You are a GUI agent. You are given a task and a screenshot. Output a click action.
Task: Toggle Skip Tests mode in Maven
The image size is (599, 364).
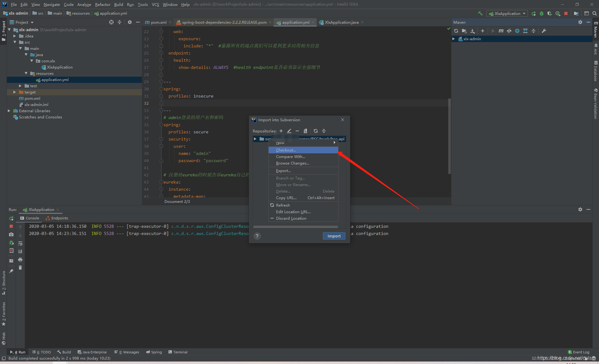pos(517,31)
